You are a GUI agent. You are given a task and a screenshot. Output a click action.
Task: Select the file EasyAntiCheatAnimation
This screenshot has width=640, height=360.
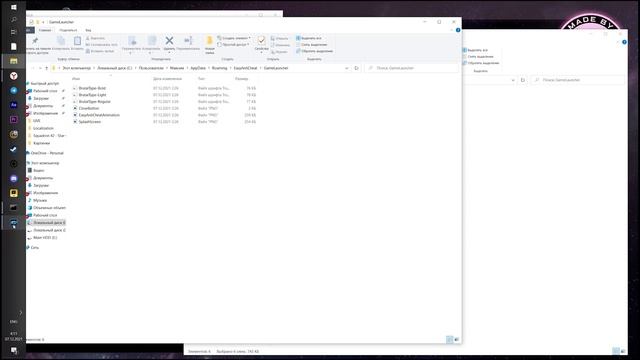[x=99, y=115]
